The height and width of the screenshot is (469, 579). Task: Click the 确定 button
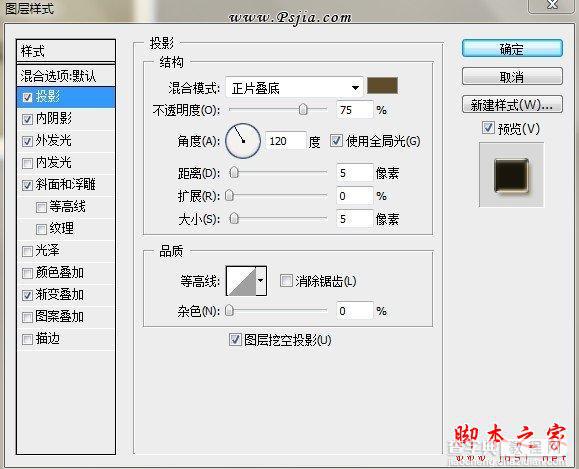[512, 48]
